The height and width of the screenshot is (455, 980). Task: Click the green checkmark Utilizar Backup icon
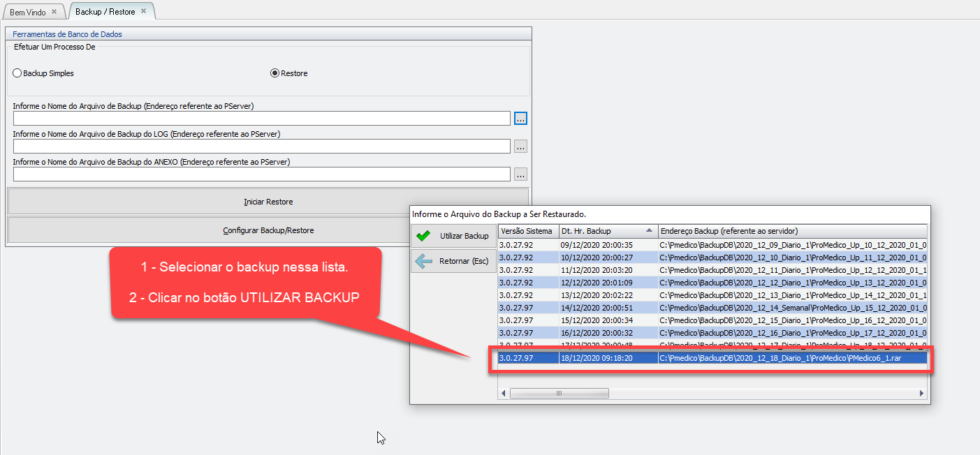click(x=423, y=236)
